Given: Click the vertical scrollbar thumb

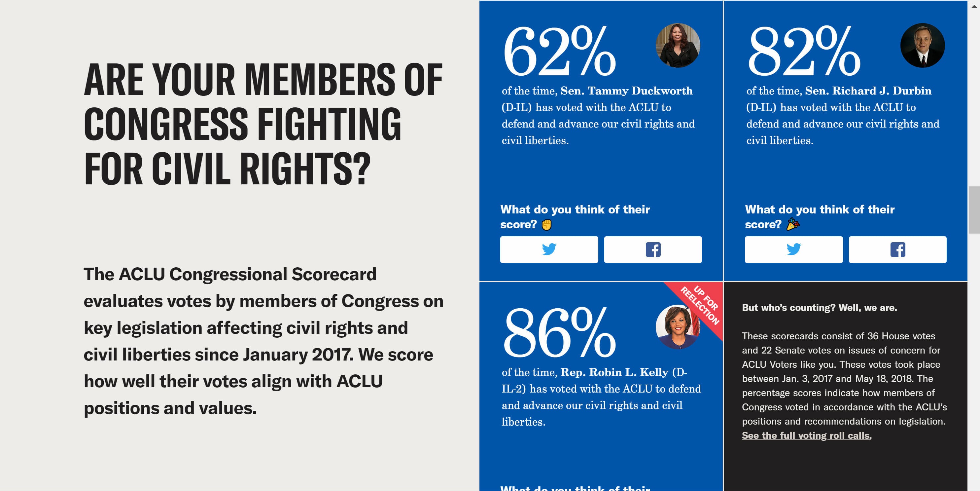Looking at the screenshot, I should pyautogui.click(x=974, y=210).
